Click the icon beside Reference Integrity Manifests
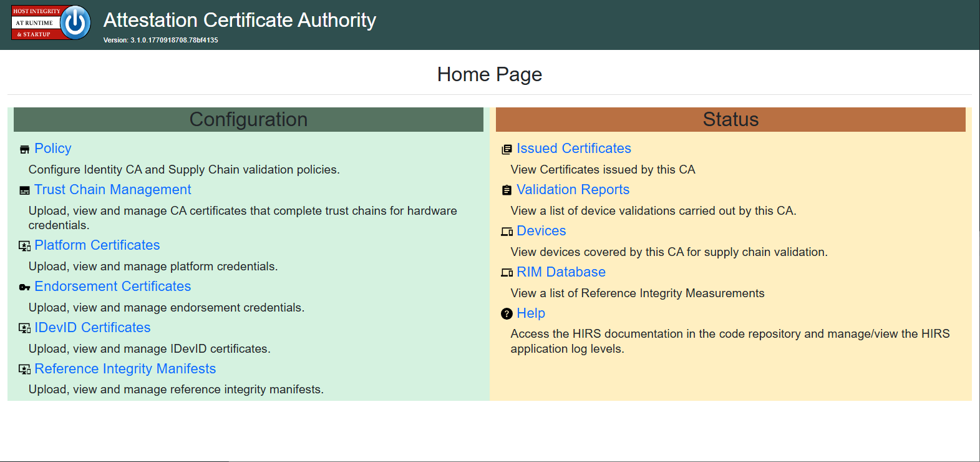Image resolution: width=980 pixels, height=462 pixels. tap(24, 370)
